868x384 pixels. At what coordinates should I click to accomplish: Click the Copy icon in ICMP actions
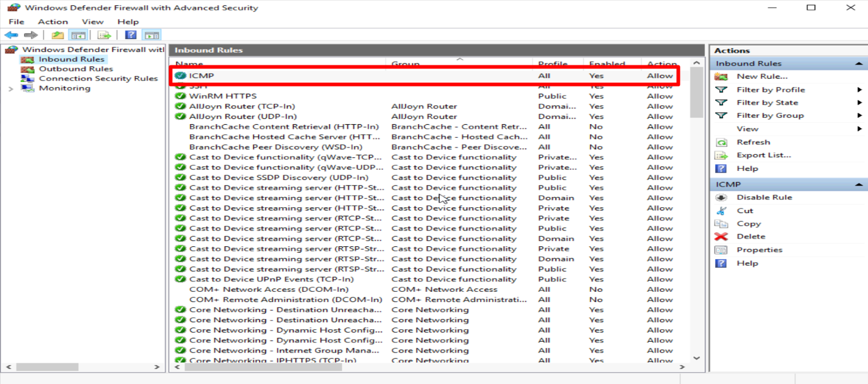(722, 223)
